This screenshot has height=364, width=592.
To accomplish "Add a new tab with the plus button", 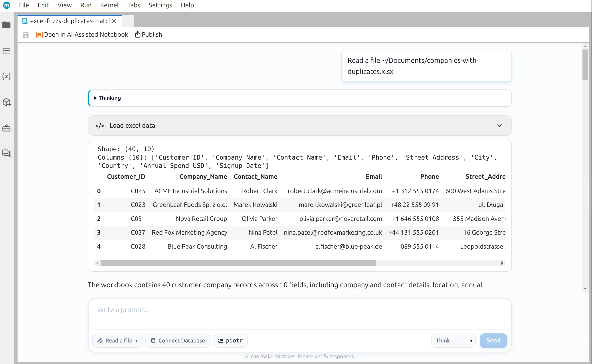I will 128,21.
